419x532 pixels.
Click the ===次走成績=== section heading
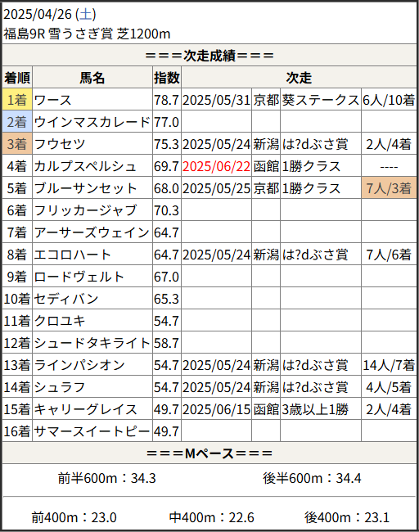tap(209, 56)
